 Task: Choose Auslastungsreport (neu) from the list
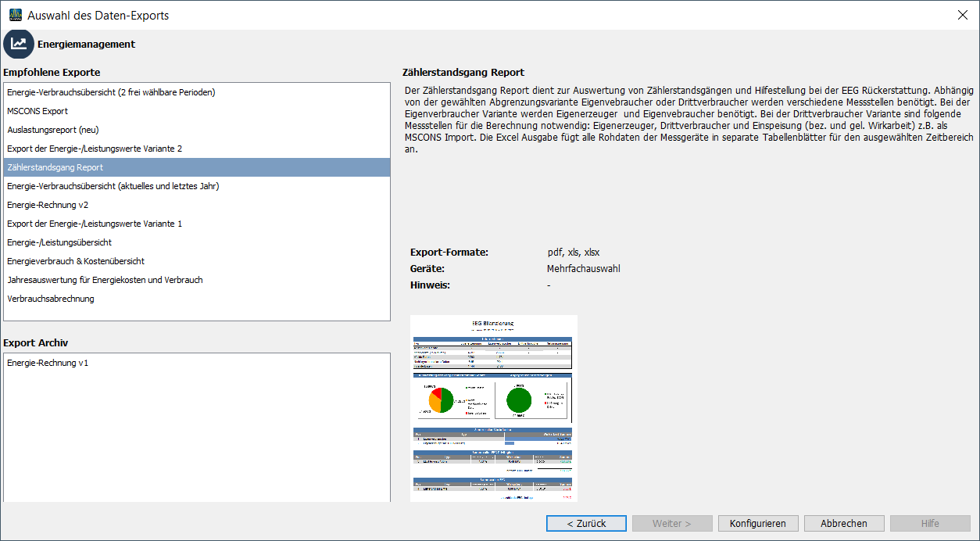53,130
